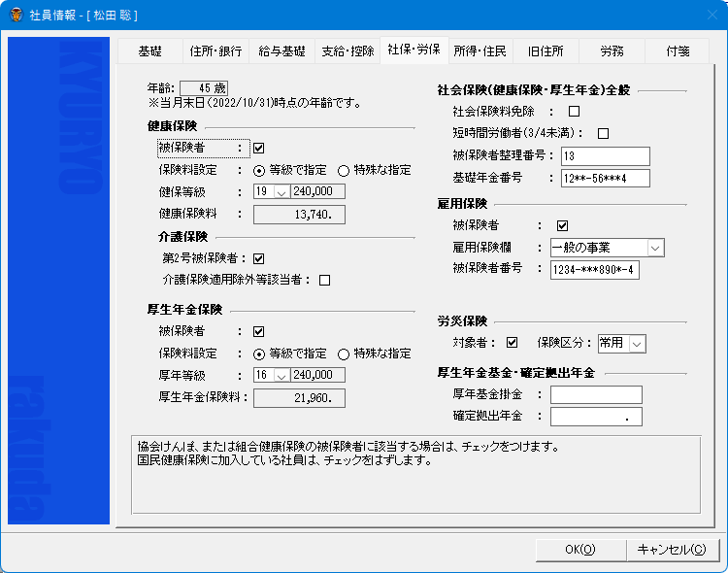Open the 所得・住民 tab
This screenshot has width=728, height=573.
click(x=480, y=51)
